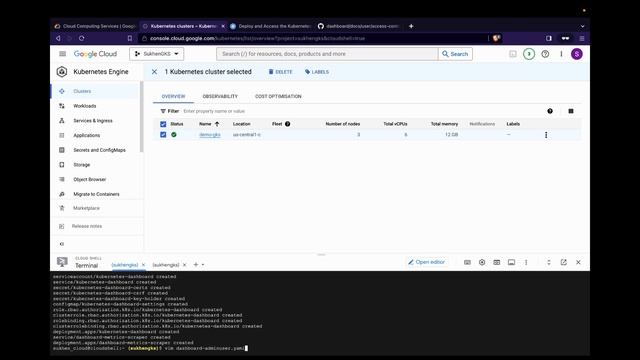Select the second (sukhengks) terminal tab
This screenshot has height=360, width=640.
166,265
